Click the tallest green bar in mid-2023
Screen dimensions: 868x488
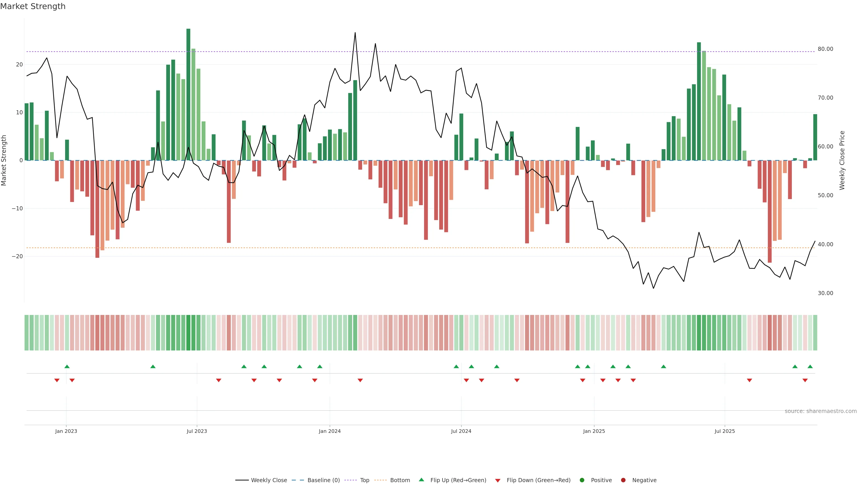188,94
